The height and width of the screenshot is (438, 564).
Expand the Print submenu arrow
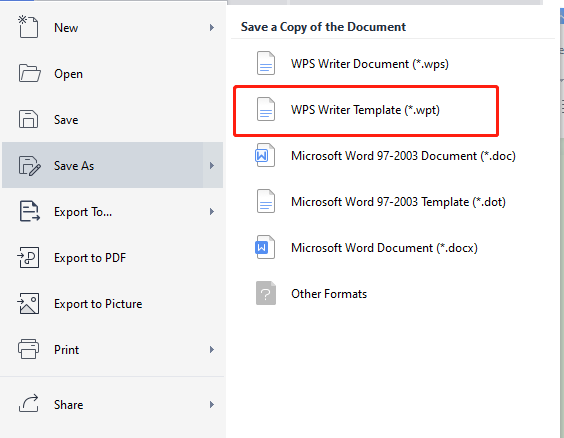[212, 350]
